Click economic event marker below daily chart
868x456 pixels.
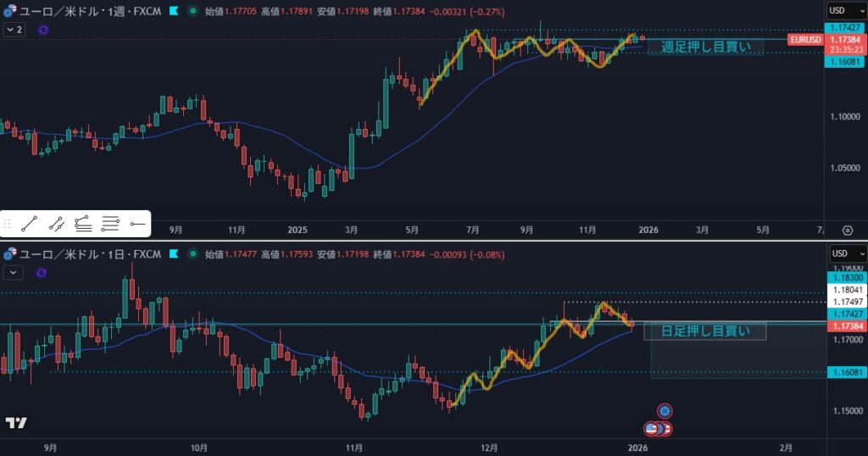click(665, 411)
